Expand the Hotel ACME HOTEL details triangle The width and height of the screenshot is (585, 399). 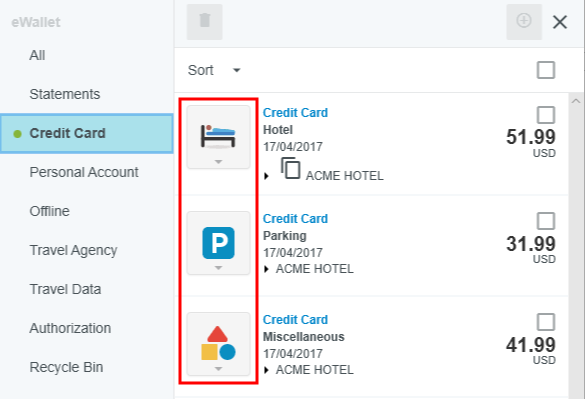tap(266, 176)
